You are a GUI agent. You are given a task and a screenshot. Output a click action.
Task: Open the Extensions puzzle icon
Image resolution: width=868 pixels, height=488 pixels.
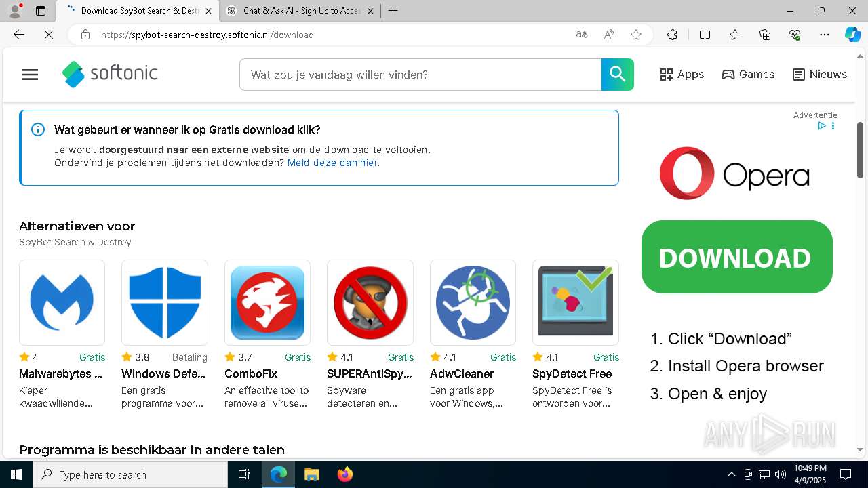(672, 35)
